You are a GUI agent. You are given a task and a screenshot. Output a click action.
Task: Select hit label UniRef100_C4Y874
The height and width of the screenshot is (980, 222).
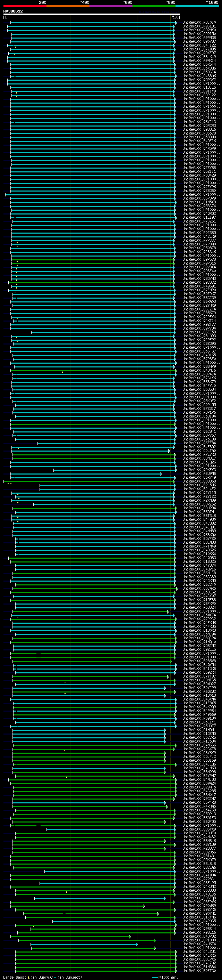tap(199, 565)
